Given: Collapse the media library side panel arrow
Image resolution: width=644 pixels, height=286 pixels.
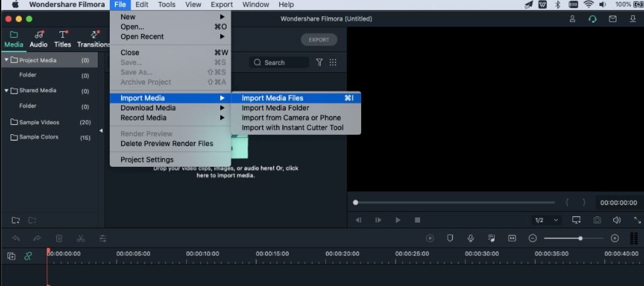Looking at the screenshot, I should (x=101, y=130).
